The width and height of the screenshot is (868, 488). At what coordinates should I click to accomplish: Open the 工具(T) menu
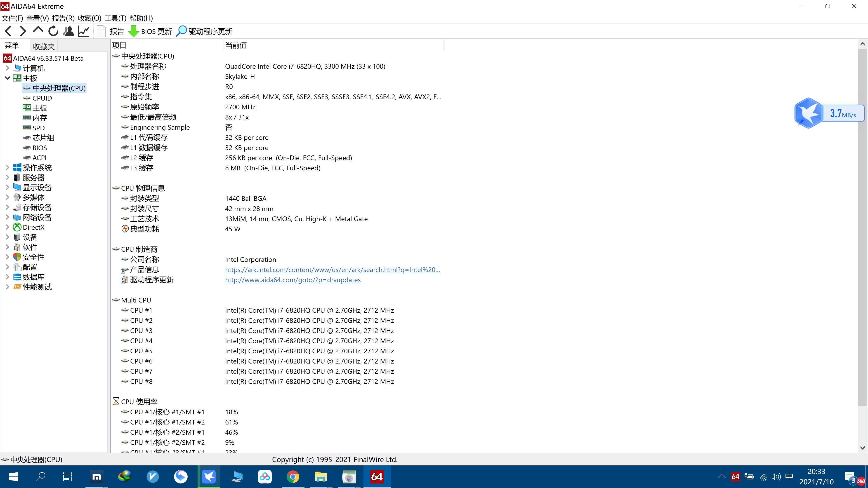(115, 18)
